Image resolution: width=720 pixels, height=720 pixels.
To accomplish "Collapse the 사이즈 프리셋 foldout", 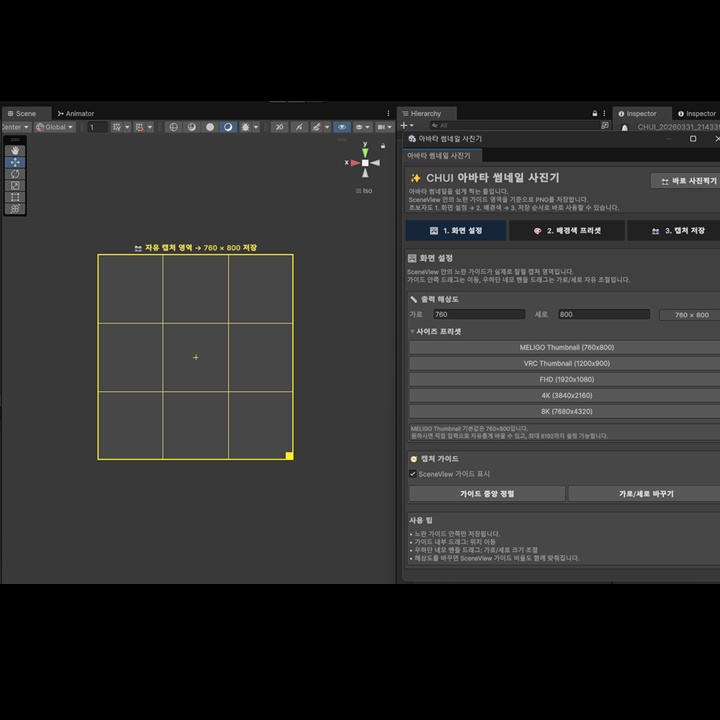I will (412, 332).
